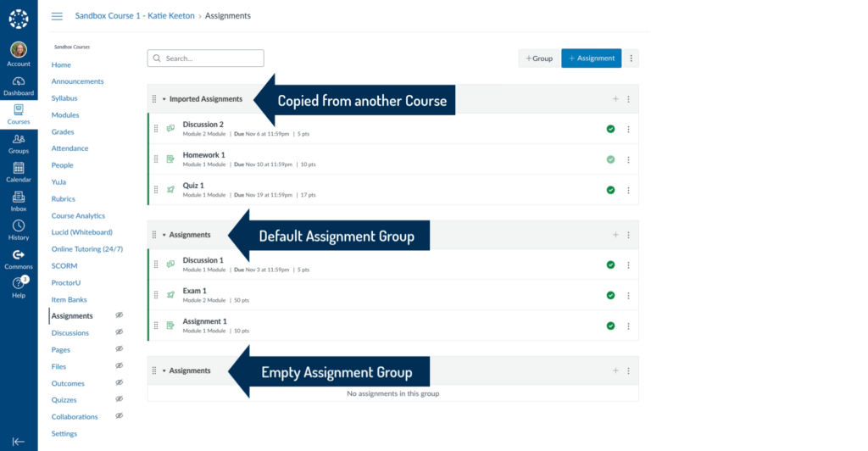Open People in course navigation
868x451 pixels.
[62, 165]
